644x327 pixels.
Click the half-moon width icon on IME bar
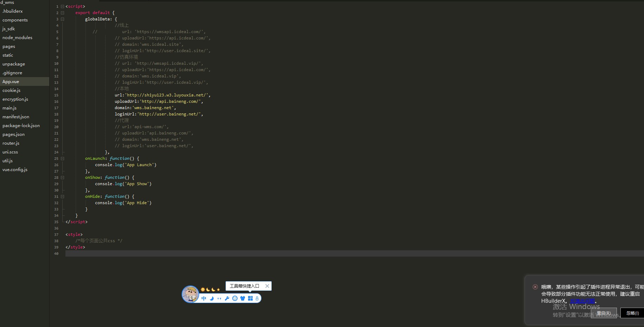coord(212,298)
